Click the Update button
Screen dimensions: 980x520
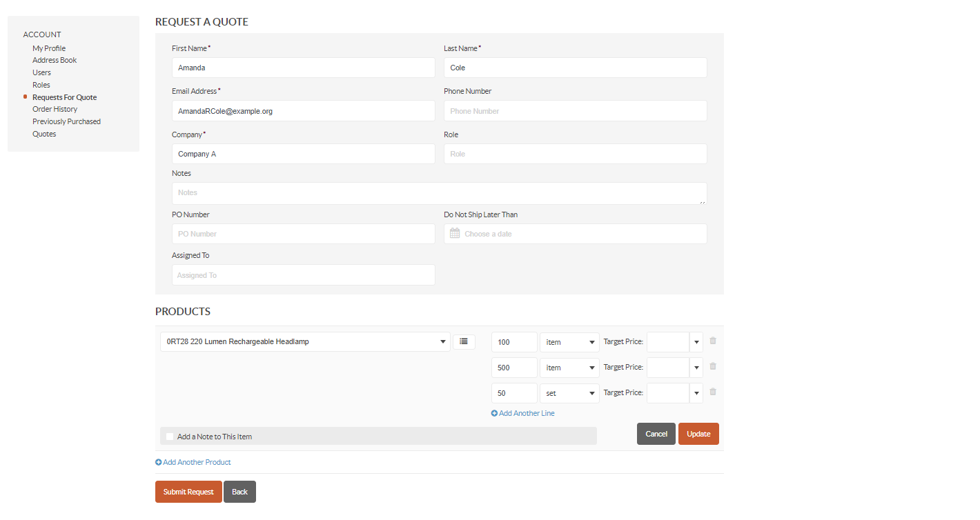click(x=698, y=434)
